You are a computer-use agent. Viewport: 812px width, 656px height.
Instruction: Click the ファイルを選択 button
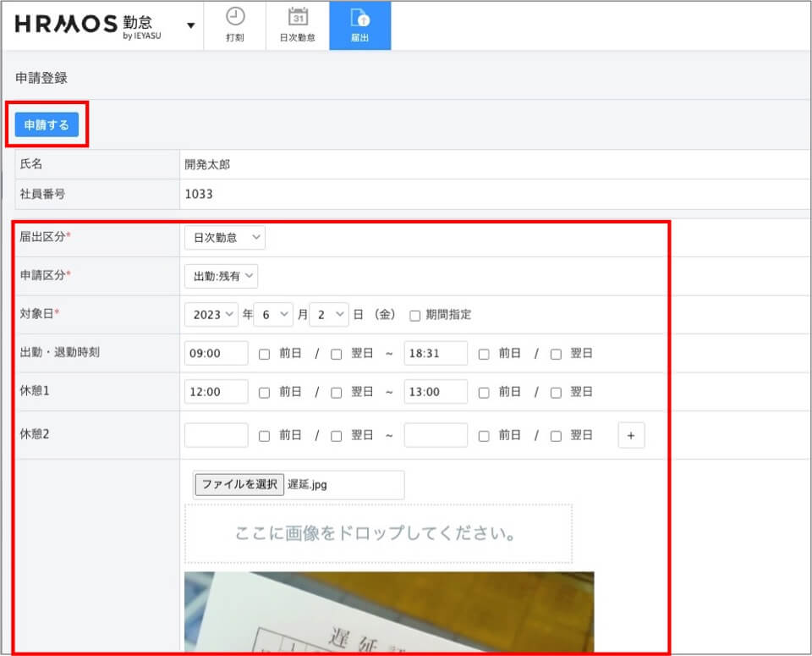coord(239,484)
